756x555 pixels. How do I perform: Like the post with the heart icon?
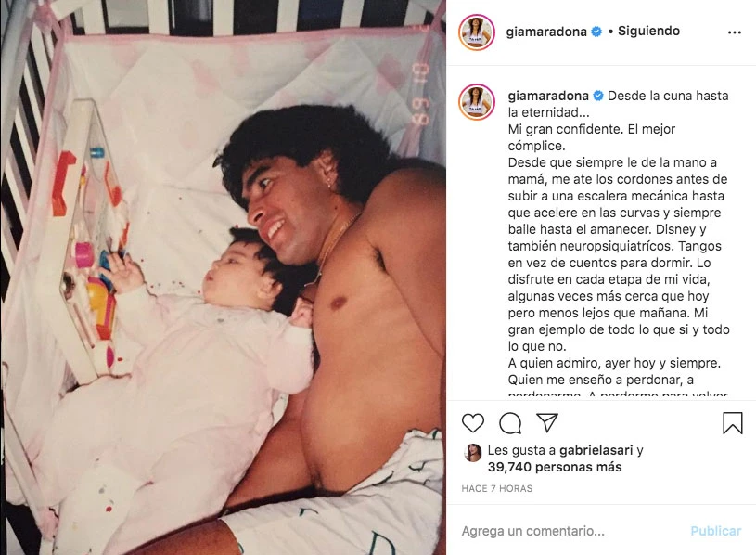(x=472, y=423)
